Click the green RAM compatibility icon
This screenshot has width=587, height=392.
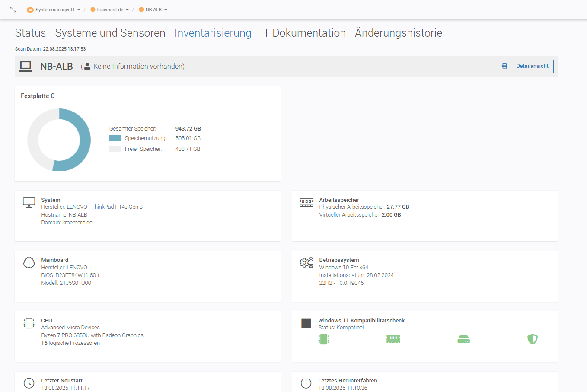393,339
